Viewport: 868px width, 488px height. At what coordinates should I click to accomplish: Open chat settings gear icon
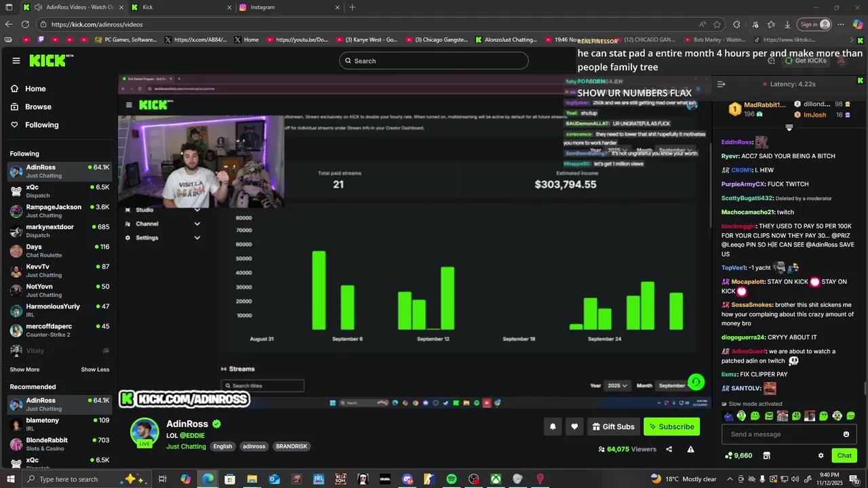coord(821,455)
